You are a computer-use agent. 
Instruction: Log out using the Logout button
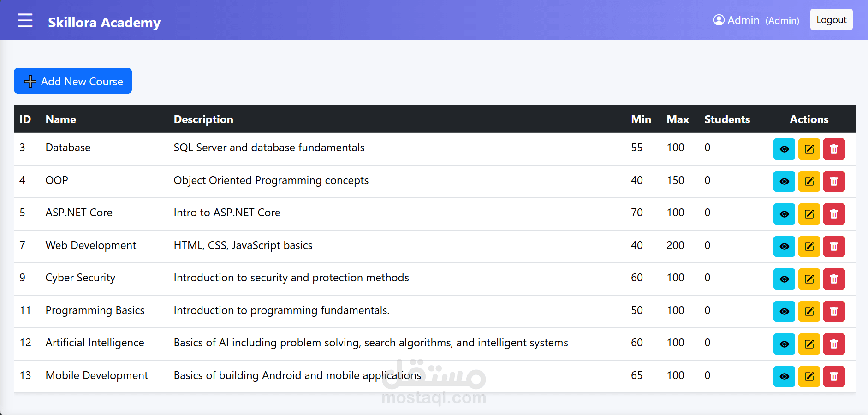(831, 20)
